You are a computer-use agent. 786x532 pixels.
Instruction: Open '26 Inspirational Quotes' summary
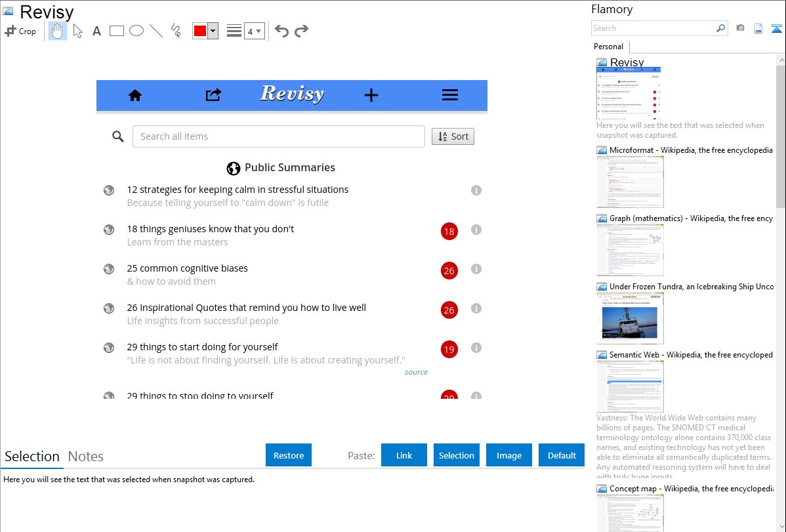(246, 308)
